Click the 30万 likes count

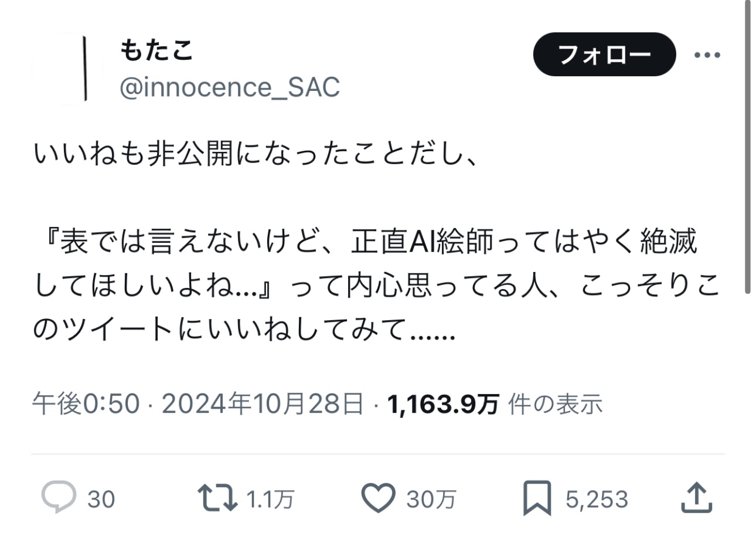coord(431,500)
